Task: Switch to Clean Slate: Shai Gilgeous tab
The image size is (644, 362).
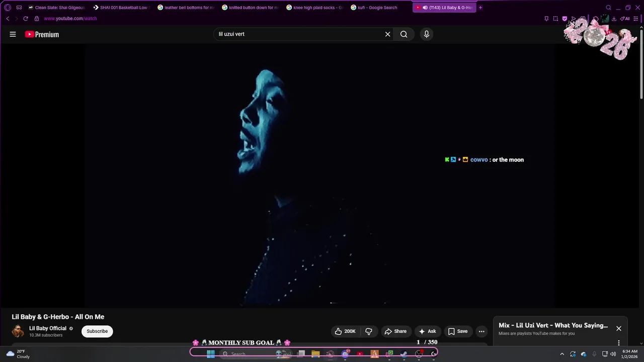Action: [57, 8]
